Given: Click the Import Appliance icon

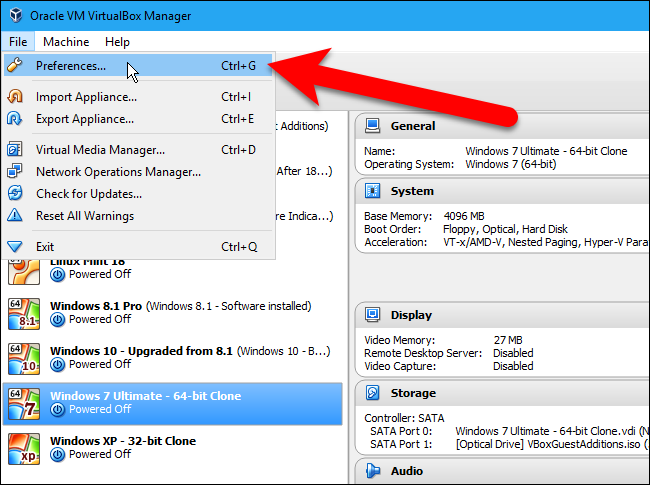Looking at the screenshot, I should [x=15, y=96].
